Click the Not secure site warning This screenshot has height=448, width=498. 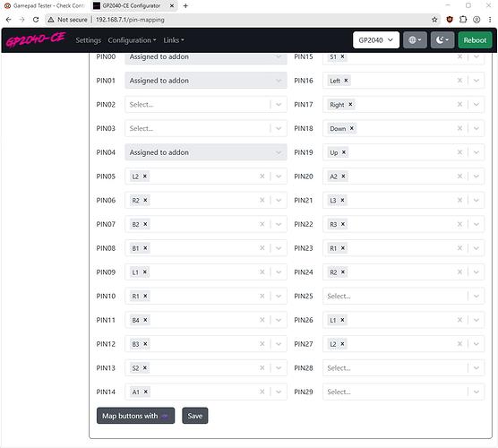pos(68,20)
